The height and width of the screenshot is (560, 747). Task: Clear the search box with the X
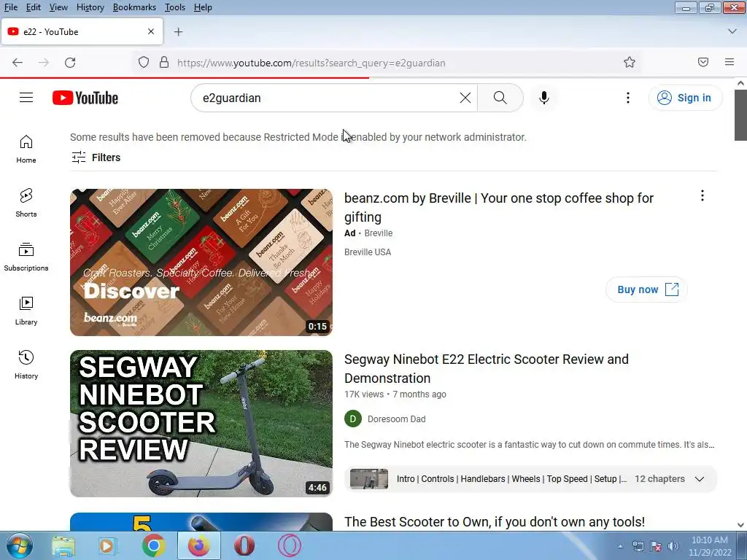[x=465, y=98]
